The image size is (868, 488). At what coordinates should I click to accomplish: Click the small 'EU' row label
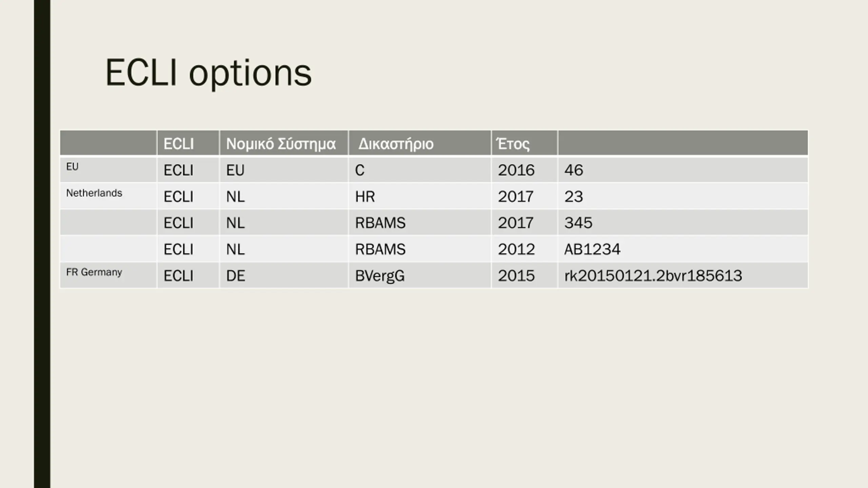pyautogui.click(x=72, y=166)
